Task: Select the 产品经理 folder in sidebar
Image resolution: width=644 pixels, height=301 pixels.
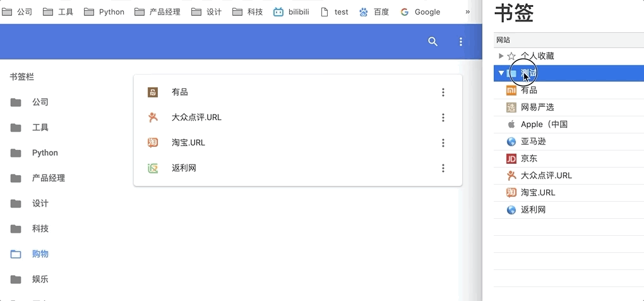Action: tap(37, 178)
